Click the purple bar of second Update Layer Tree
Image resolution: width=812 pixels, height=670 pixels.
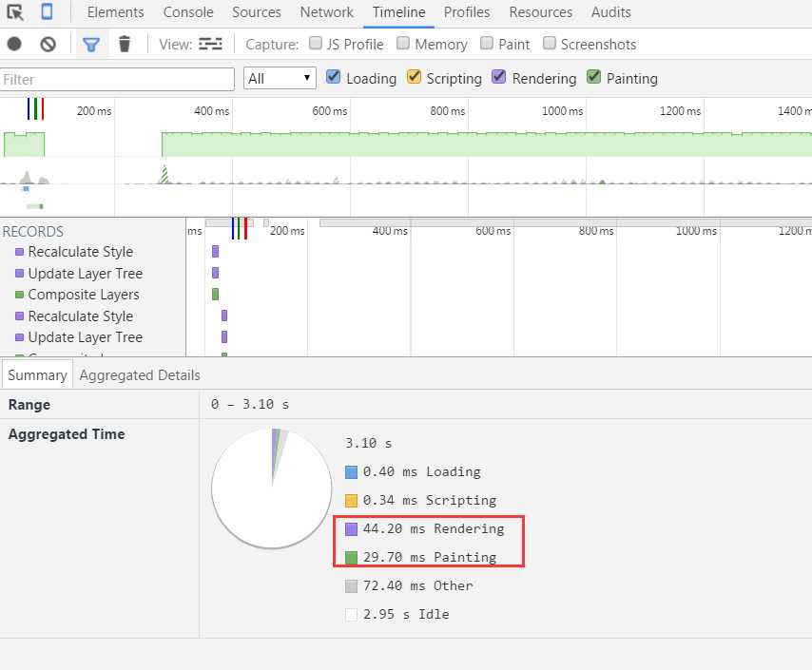224,337
